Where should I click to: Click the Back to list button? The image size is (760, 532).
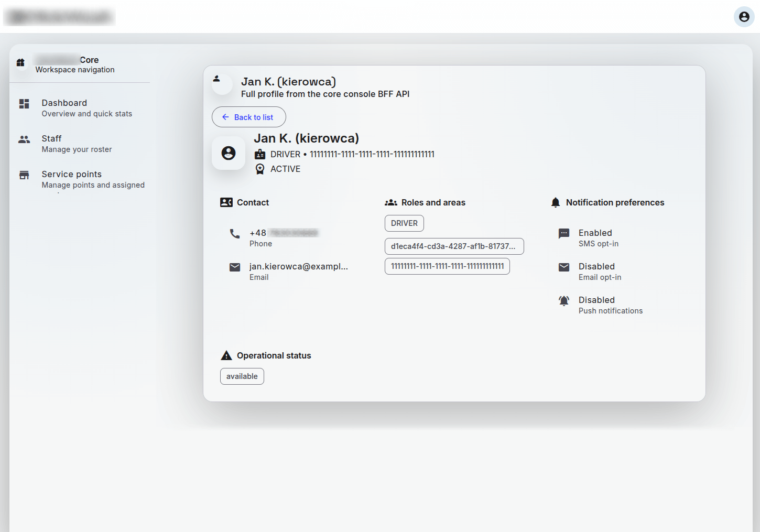click(x=249, y=117)
